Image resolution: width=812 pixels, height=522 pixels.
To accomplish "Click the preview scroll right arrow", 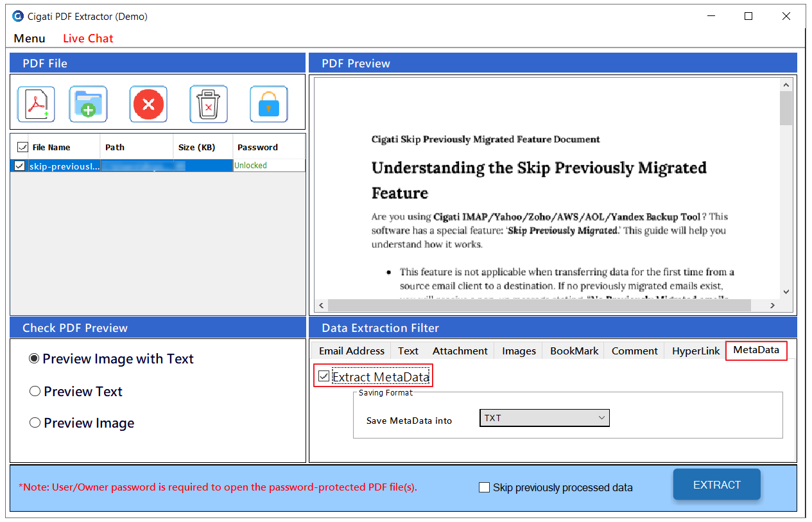I will [773, 306].
